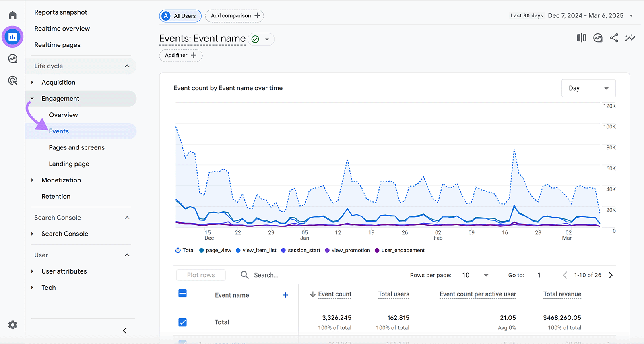Click the Reports bar chart icon
This screenshot has width=644, height=344.
12,37
